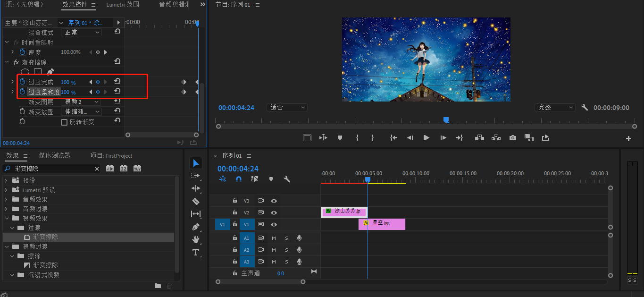Select the Hand tool
This screenshot has width=644, height=297.
pos(196,239)
